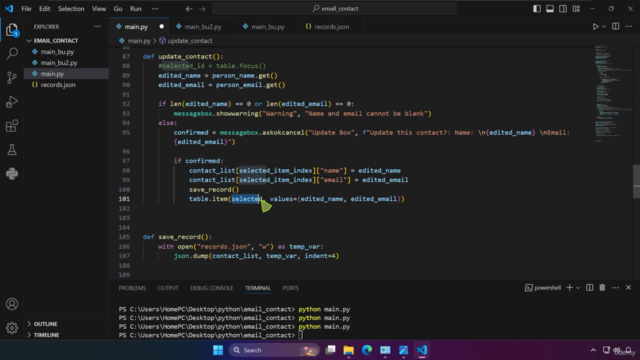The height and width of the screenshot is (360, 640).
Task: Split the editor to the right
Action: (616, 27)
